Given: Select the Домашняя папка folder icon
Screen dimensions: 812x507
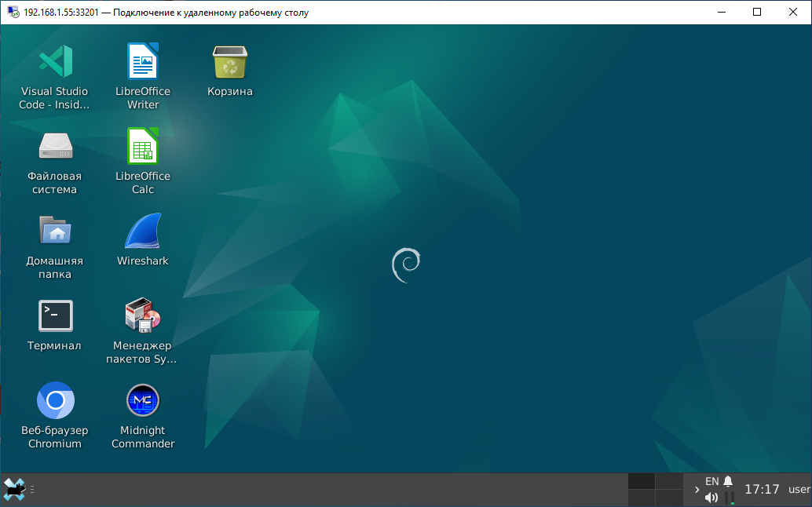Looking at the screenshot, I should 56,230.
